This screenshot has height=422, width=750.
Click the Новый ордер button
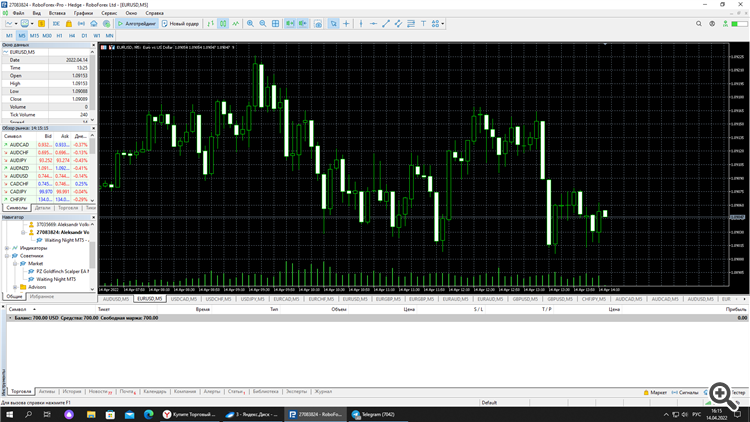click(180, 23)
